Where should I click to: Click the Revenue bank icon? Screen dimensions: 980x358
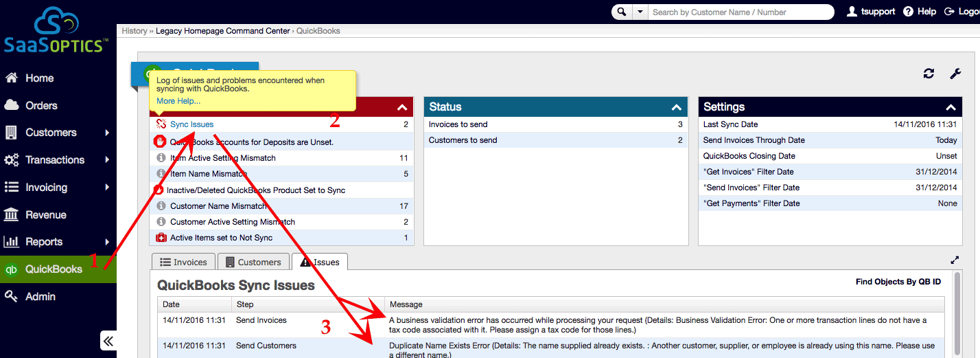point(12,214)
